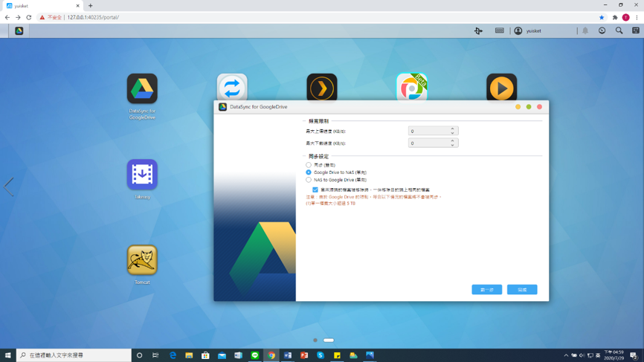The height and width of the screenshot is (362, 644).
Task: Open the Beta photo app icon
Action: pyautogui.click(x=411, y=87)
